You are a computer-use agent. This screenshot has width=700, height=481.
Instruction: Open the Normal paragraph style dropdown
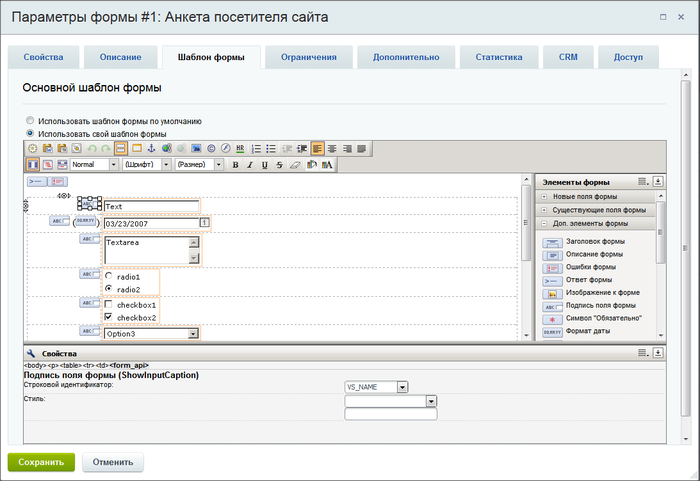click(113, 165)
